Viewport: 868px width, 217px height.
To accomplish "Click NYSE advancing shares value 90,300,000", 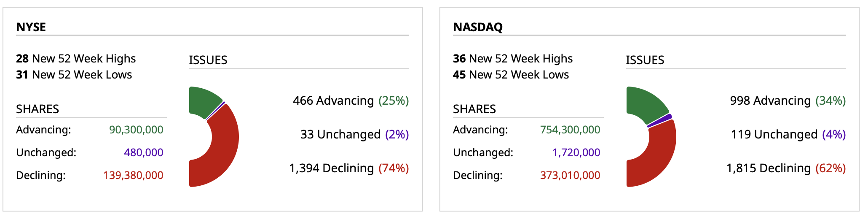I will click(x=136, y=130).
